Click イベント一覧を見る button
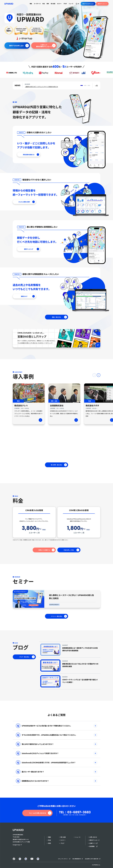This screenshot has height=868, width=113. [56, 616]
